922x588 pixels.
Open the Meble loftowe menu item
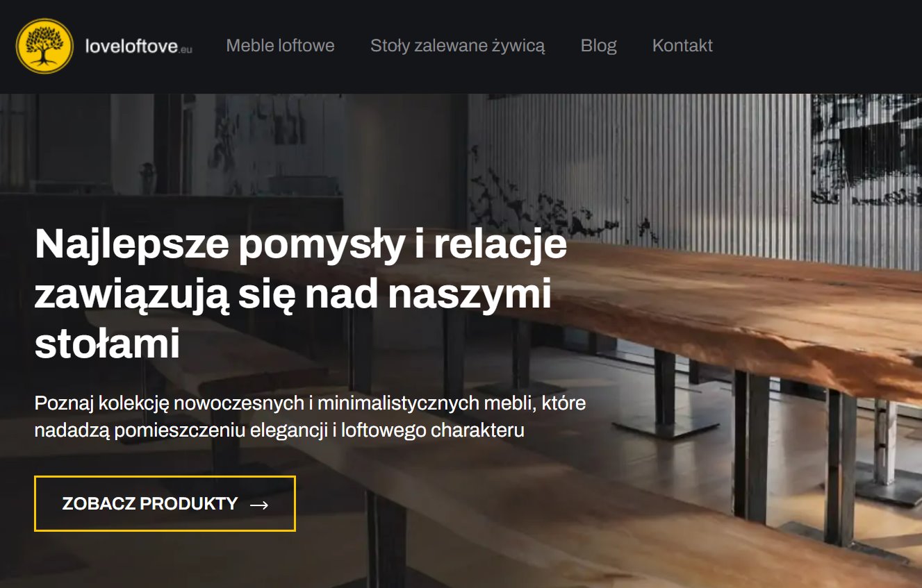tap(281, 46)
